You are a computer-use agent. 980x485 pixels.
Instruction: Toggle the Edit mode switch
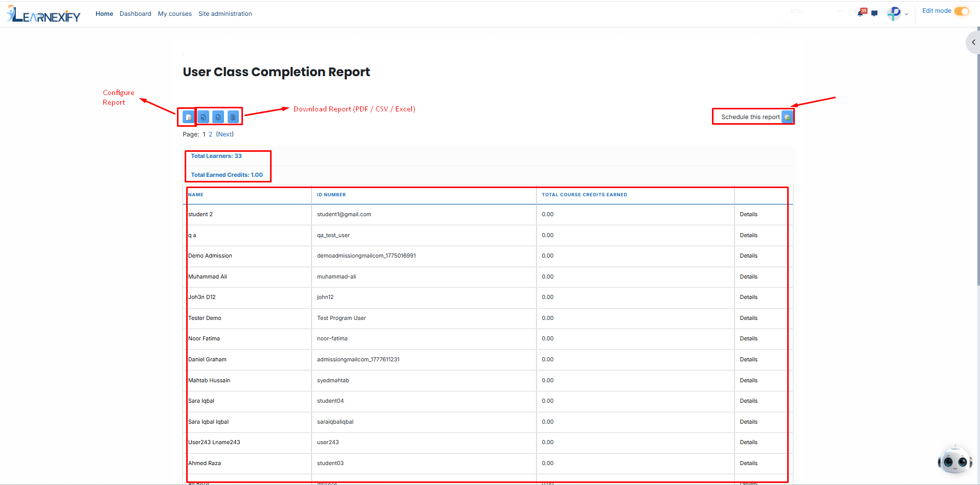click(962, 11)
